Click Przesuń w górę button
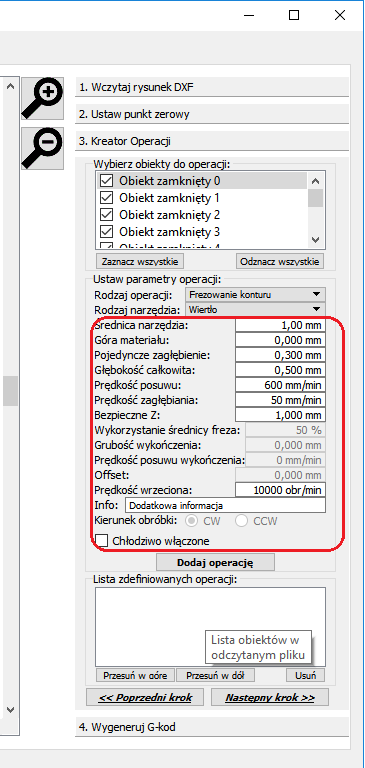 (135, 675)
